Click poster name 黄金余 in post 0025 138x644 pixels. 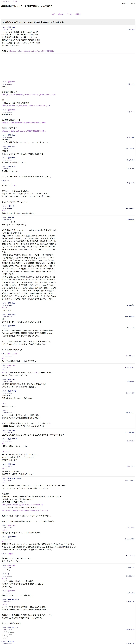[x=10, y=554]
